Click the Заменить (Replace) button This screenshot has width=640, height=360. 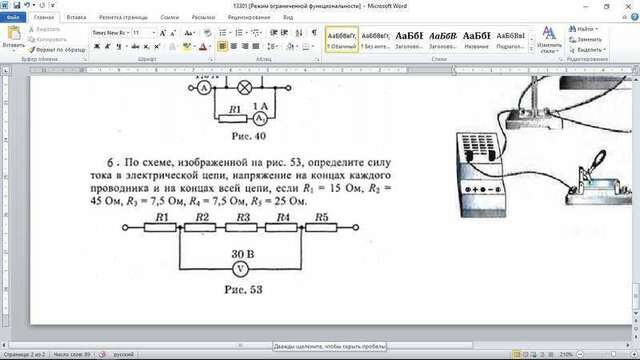point(585,40)
